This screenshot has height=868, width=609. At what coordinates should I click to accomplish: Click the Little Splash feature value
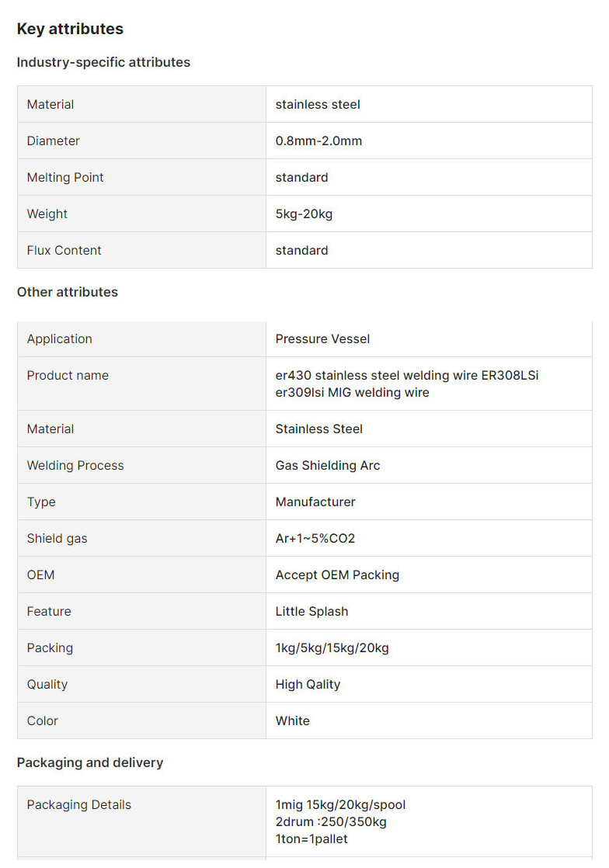[x=311, y=611]
